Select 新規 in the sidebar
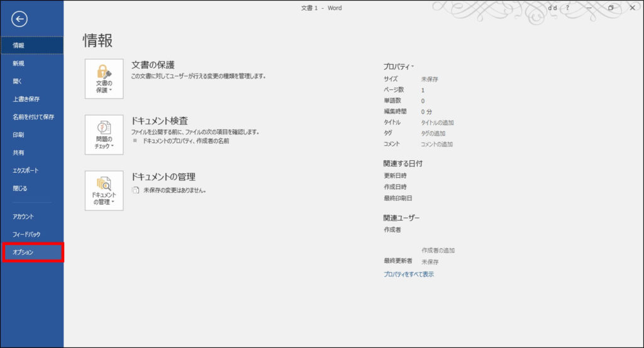This screenshot has height=348, width=644. pyautogui.click(x=31, y=63)
